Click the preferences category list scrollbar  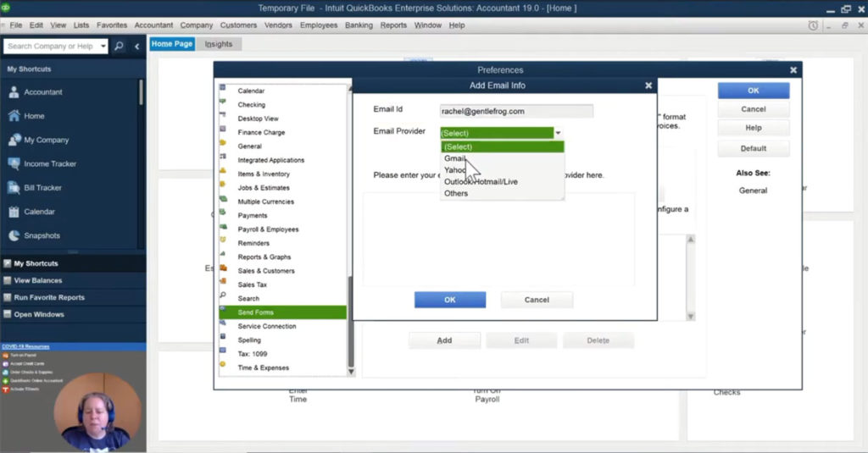(x=351, y=322)
